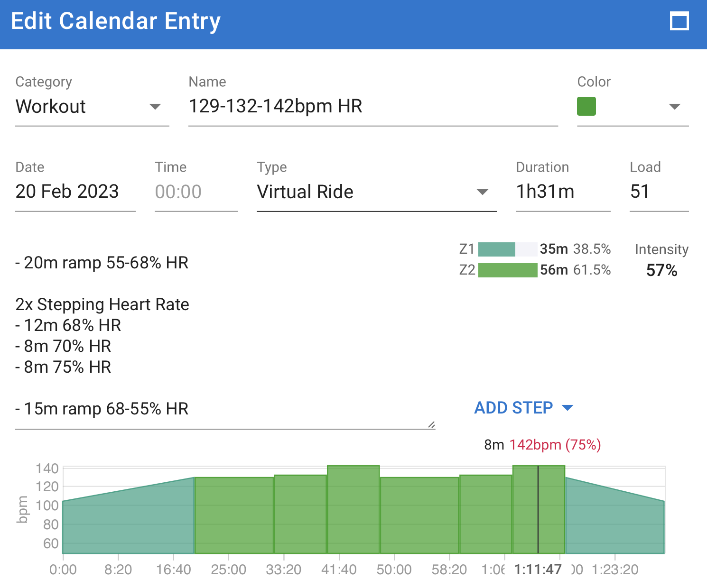The width and height of the screenshot is (707, 588).
Task: Change the Date field 20 Feb 2023
Action: coord(75,192)
